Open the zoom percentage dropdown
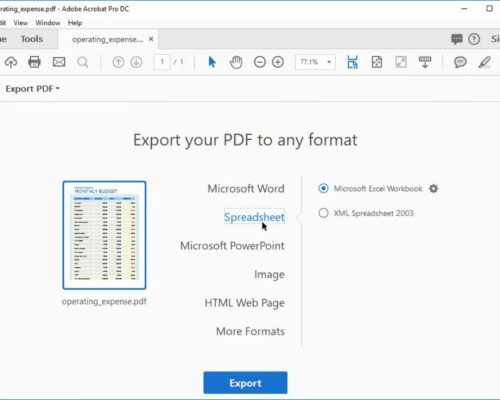Viewport: 500px width, 400px height. pos(329,62)
